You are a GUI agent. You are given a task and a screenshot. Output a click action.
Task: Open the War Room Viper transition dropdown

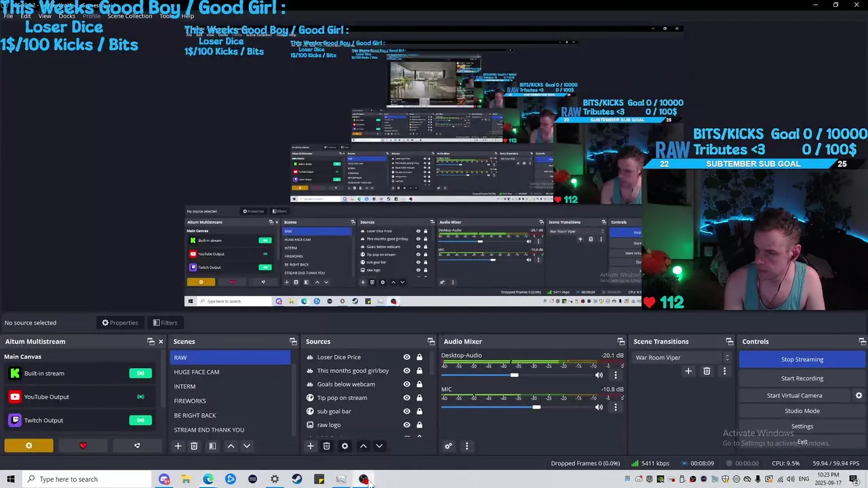[683, 357]
